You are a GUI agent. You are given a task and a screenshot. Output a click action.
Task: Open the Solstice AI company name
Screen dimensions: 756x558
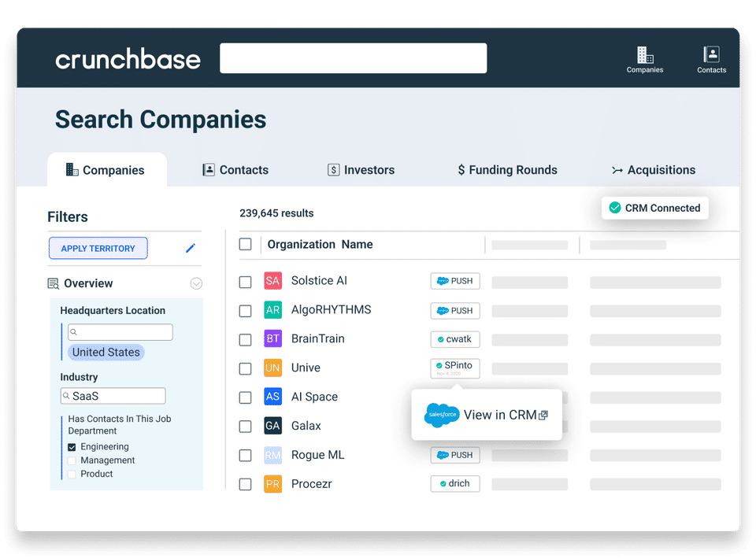pos(319,280)
